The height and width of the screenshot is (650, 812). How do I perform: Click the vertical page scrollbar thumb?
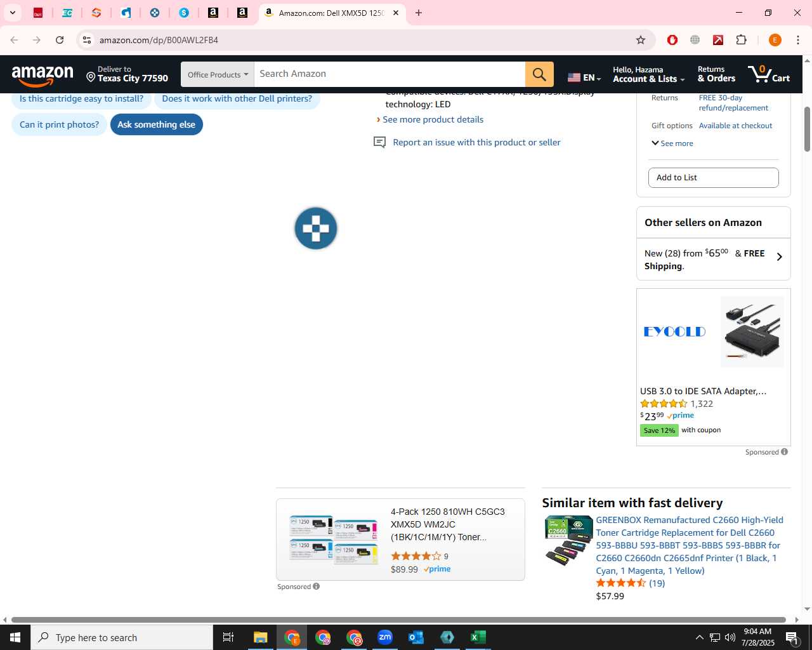[807, 129]
